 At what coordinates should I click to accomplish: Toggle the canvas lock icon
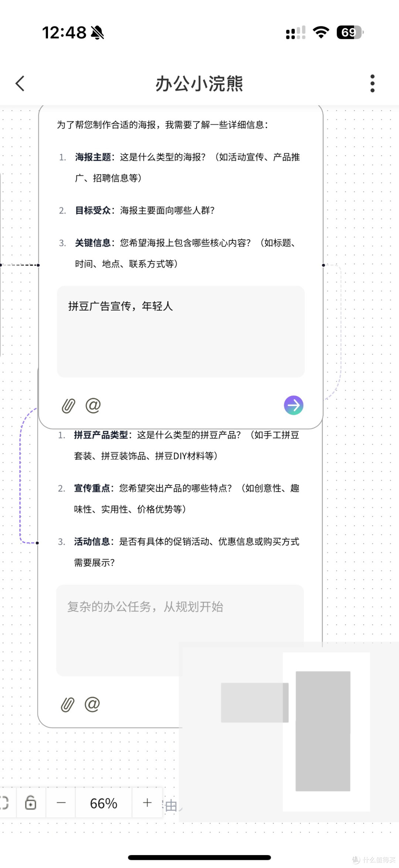click(x=31, y=803)
